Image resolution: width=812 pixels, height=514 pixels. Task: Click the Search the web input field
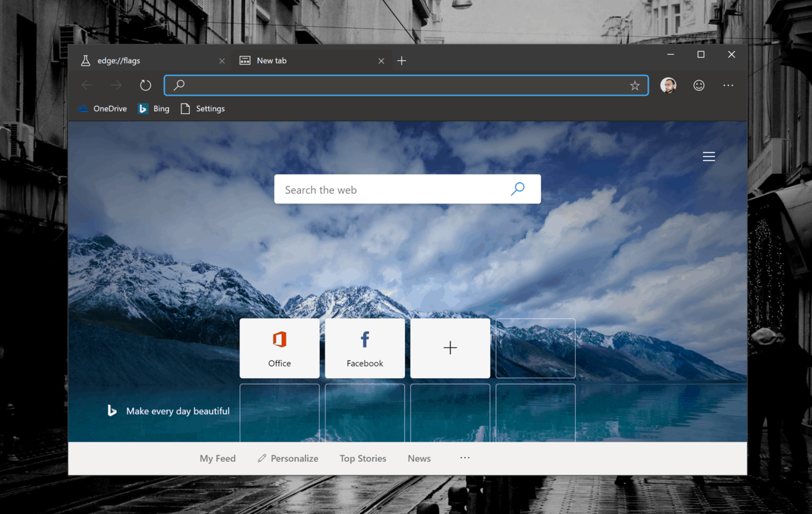pos(392,190)
